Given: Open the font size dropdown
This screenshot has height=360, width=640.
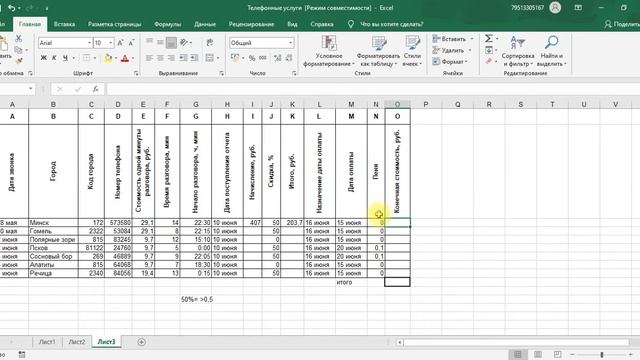Looking at the screenshot, I should 111,43.
